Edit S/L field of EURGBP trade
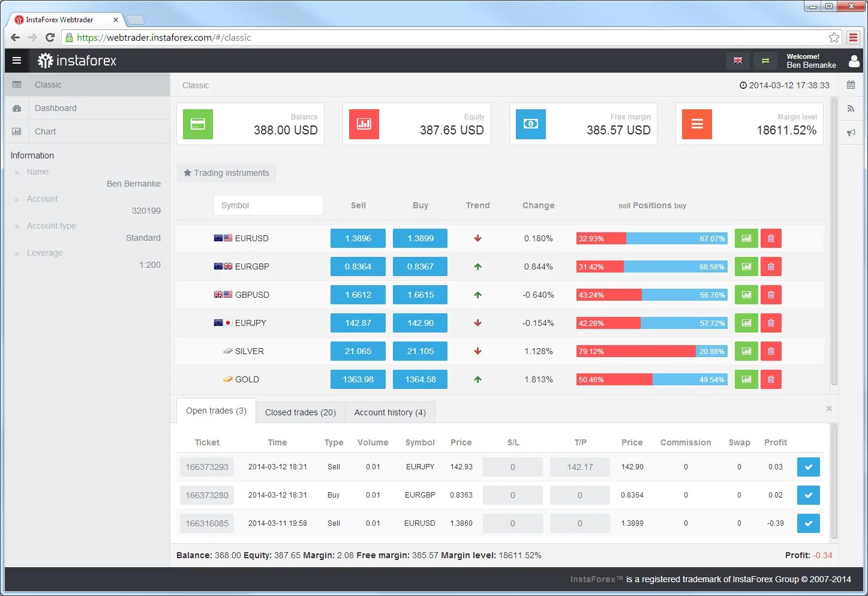Image resolution: width=868 pixels, height=596 pixels. (513, 495)
